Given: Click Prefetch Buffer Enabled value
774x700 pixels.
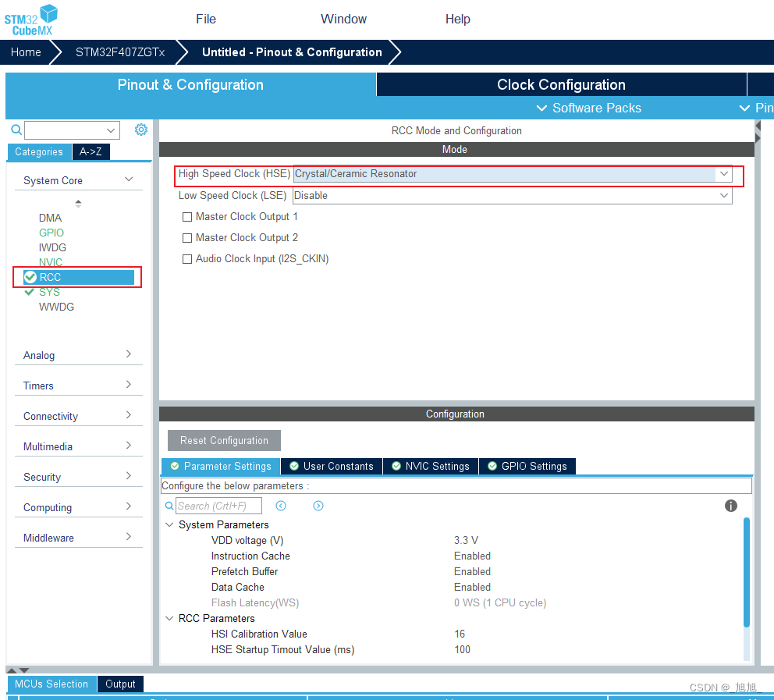Looking at the screenshot, I should point(472,571).
